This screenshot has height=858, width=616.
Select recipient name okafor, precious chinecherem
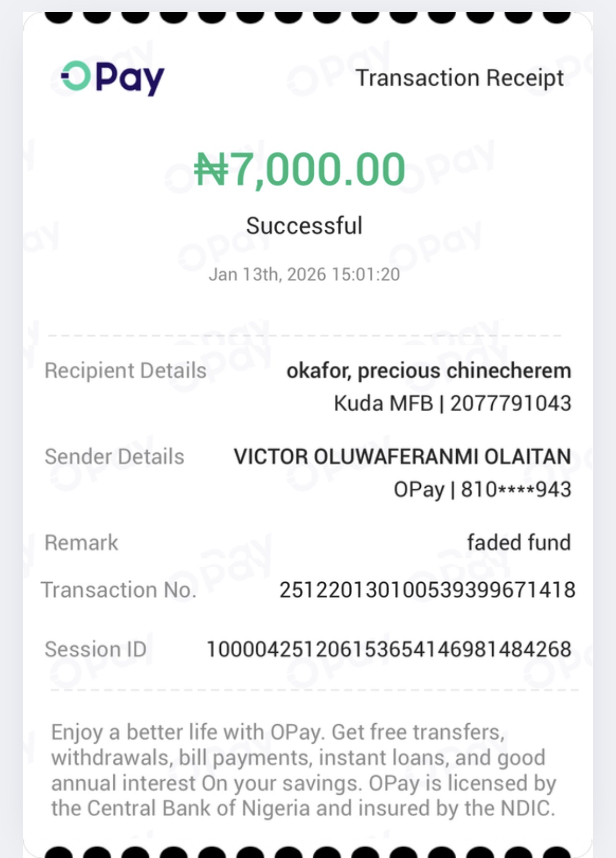pos(428,370)
